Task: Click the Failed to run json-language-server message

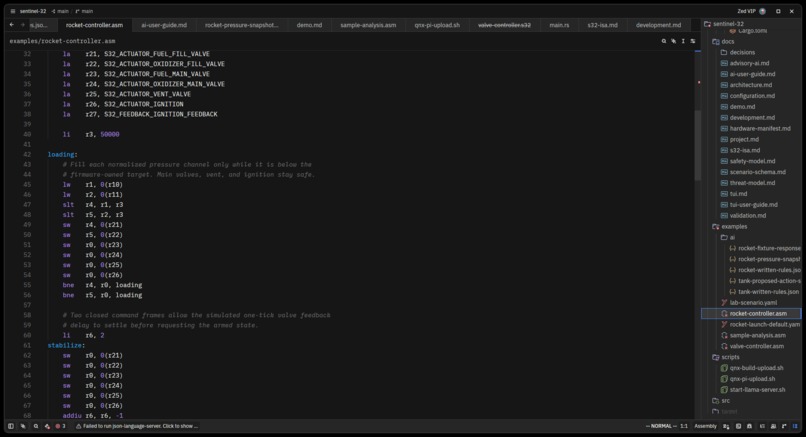Action: point(137,426)
